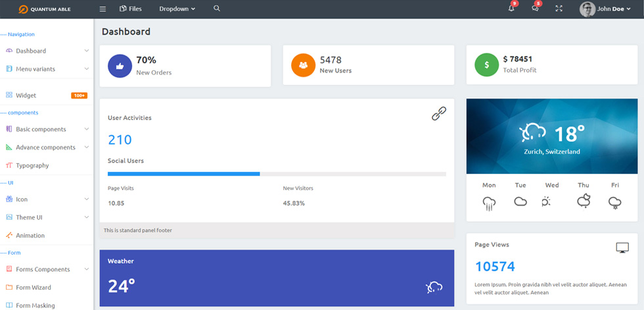
Task: Click the Animation sidebar icon
Action: pyautogui.click(x=9, y=235)
